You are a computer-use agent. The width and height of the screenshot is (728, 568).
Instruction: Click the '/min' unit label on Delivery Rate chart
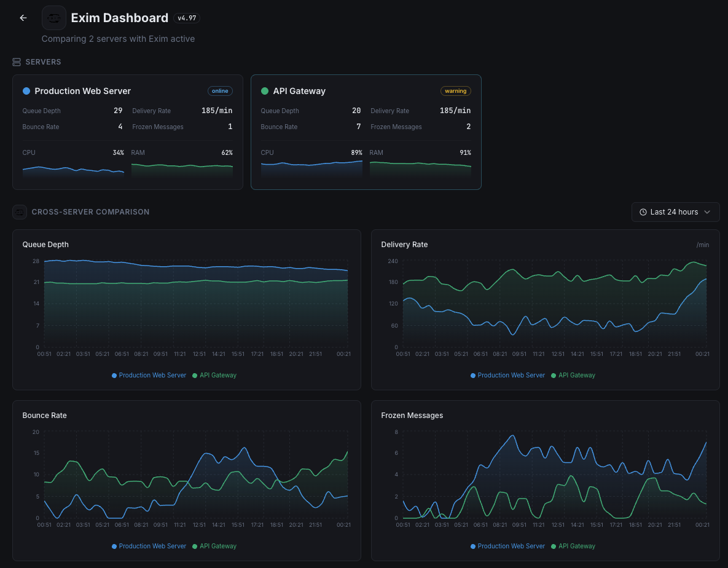pos(703,244)
